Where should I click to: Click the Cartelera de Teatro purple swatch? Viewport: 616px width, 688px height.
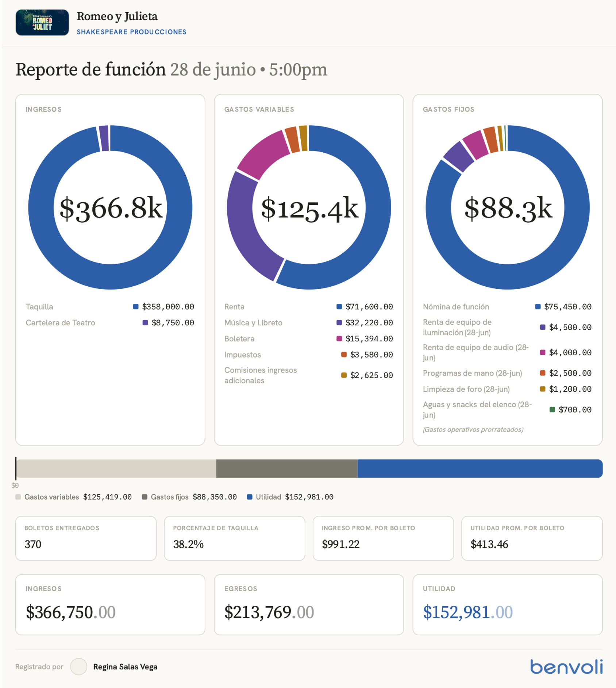(145, 322)
